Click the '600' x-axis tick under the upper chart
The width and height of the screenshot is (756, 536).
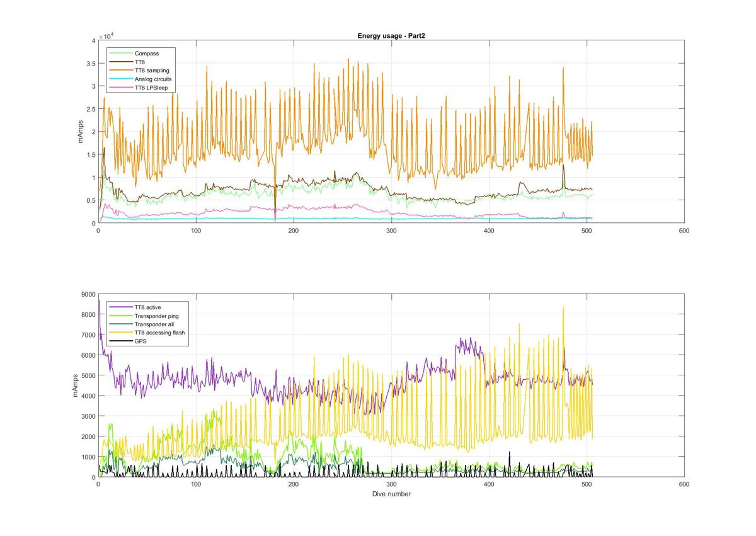pos(685,231)
